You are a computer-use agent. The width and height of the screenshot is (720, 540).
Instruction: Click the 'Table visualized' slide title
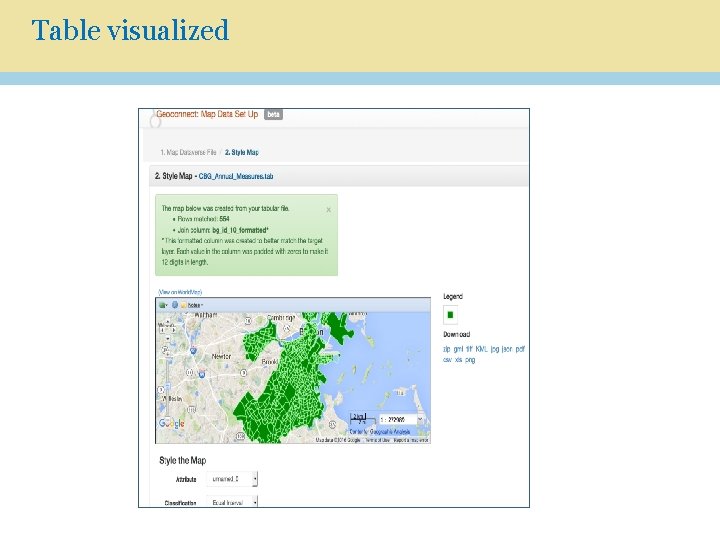(130, 30)
